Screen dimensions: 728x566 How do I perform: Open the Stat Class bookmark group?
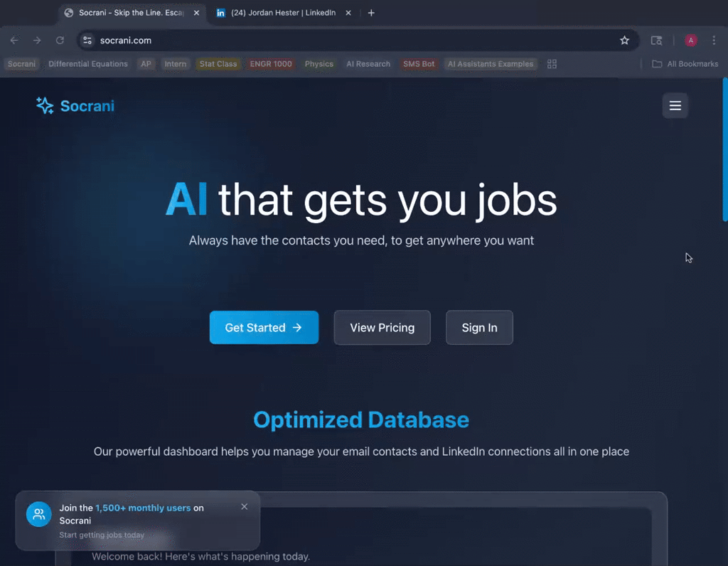[218, 64]
